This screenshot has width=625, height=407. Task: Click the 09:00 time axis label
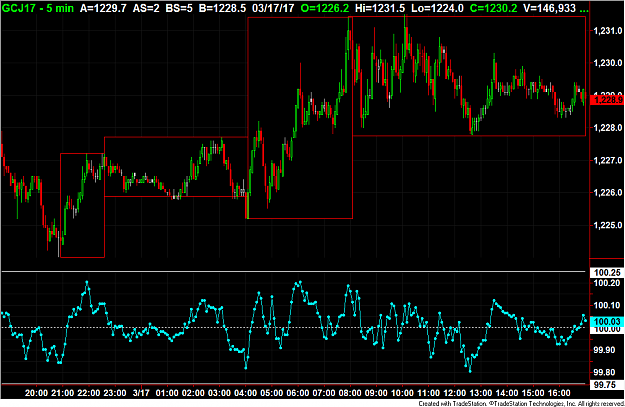tap(376, 393)
